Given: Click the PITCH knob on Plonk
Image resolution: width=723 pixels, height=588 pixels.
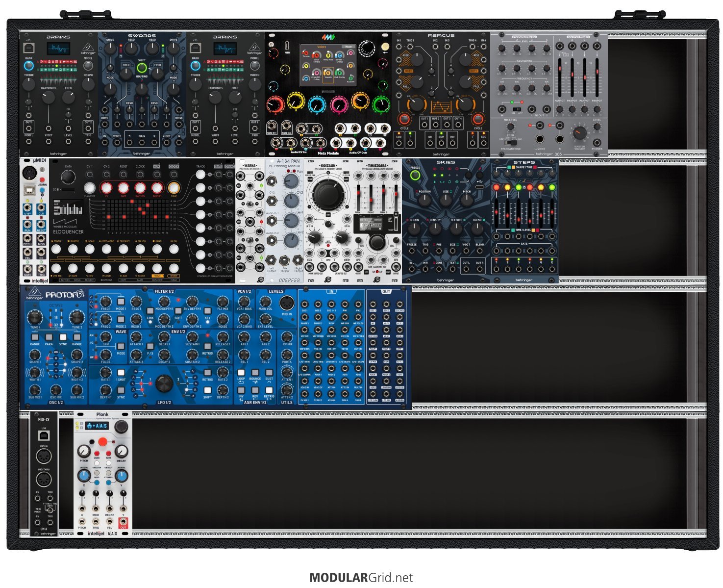Looking at the screenshot, I should coord(84,451).
